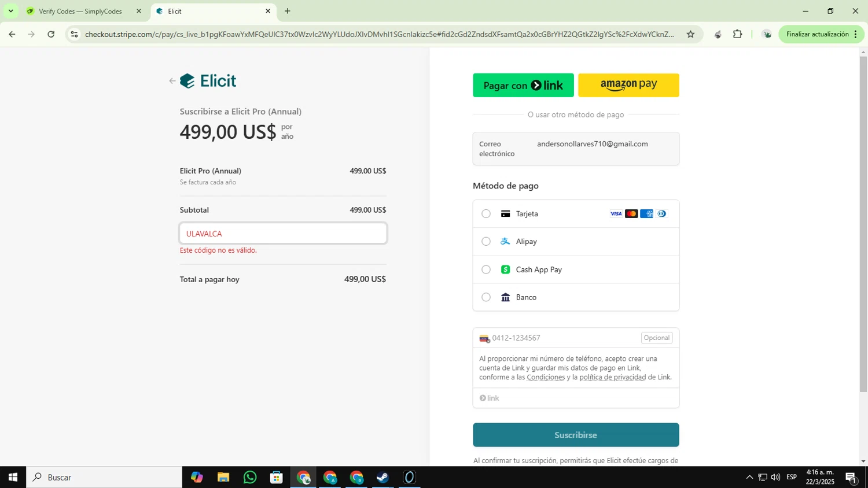Open the política de privacidad link

coord(612,377)
